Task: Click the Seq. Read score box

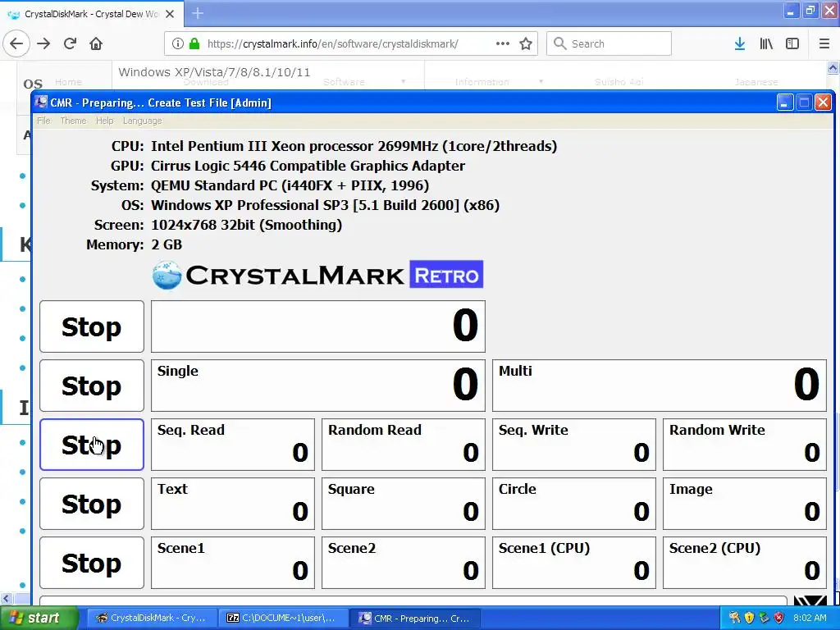Action: [233, 445]
